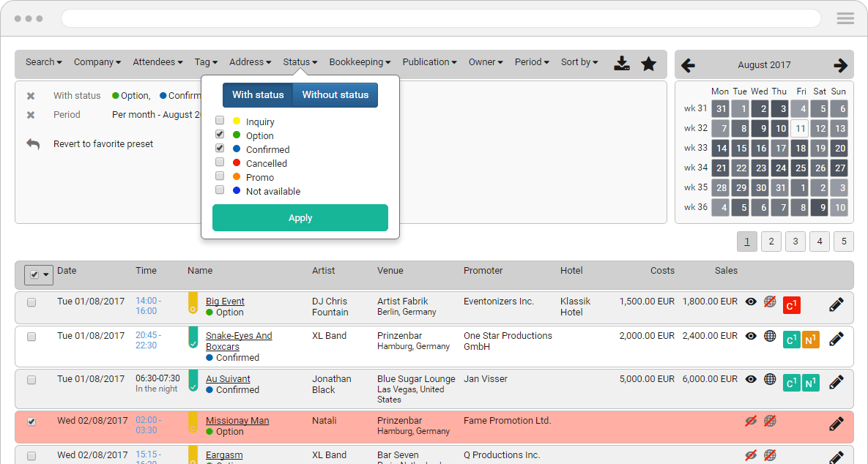Uncheck the Confirmed status checkbox
This screenshot has width=868, height=464.
click(220, 148)
